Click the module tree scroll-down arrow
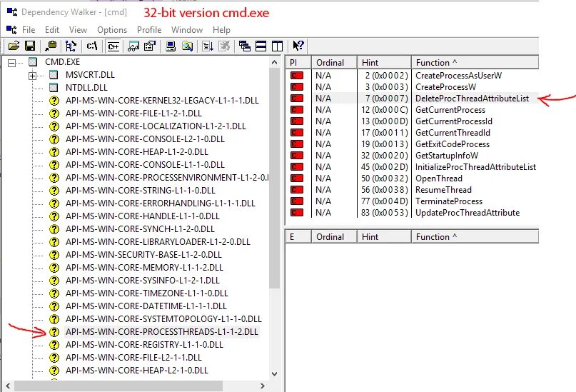Image resolution: width=576 pixels, height=392 pixels. pyautogui.click(x=274, y=374)
